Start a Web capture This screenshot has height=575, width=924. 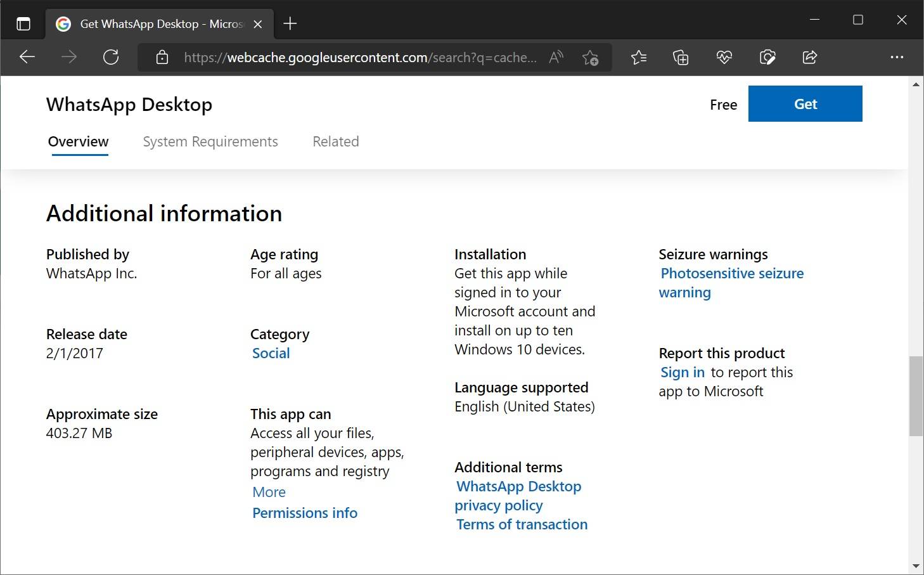[767, 57]
